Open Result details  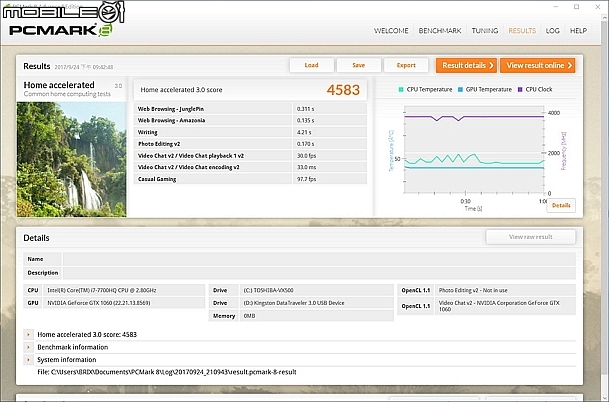(466, 65)
